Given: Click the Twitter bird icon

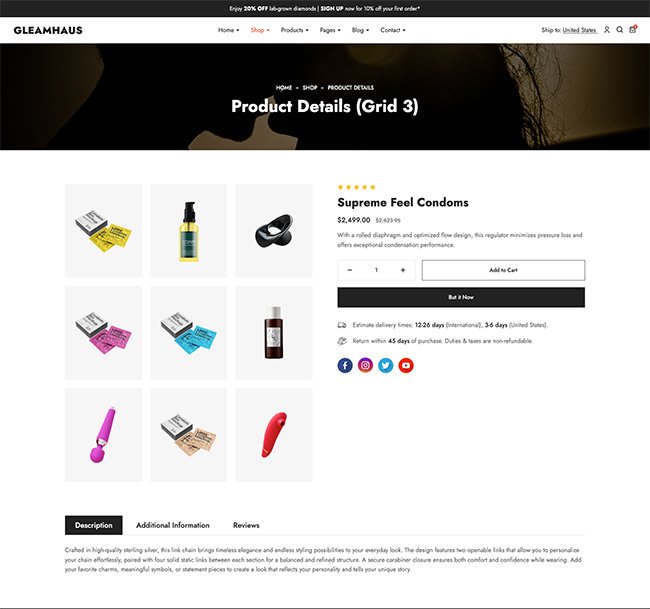Looking at the screenshot, I should [x=386, y=365].
